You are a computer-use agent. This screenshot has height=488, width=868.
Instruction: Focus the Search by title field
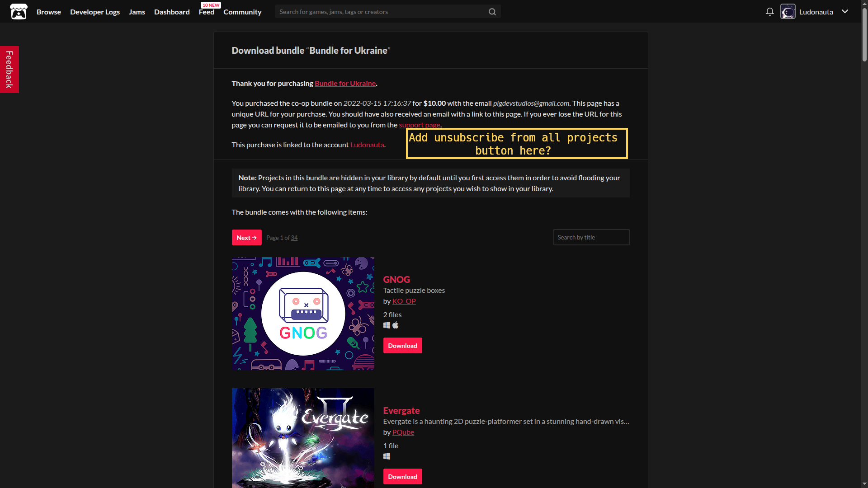(591, 237)
